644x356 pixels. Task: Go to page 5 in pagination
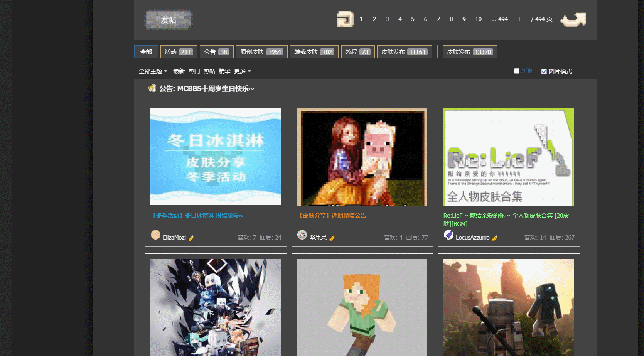tap(413, 19)
